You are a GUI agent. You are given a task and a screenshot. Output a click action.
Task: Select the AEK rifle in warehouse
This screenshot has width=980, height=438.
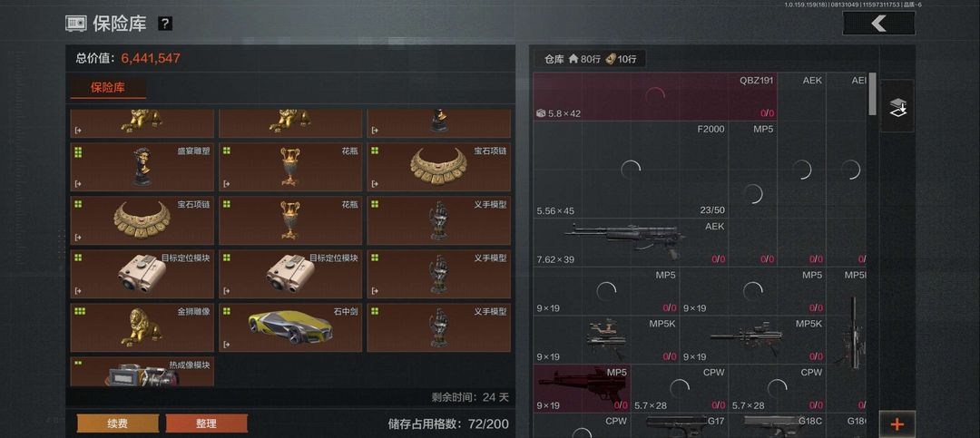tap(631, 242)
